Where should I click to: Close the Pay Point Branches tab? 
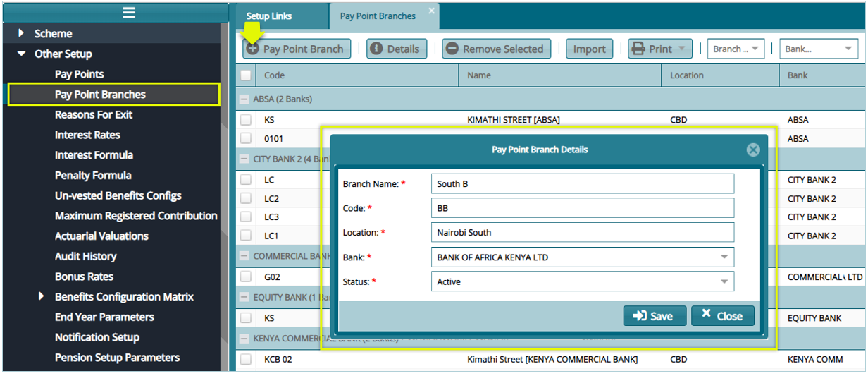[x=432, y=11]
